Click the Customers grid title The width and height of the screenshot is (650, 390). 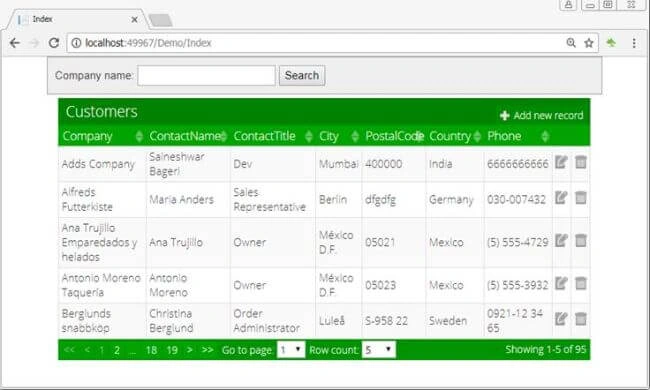(102, 111)
